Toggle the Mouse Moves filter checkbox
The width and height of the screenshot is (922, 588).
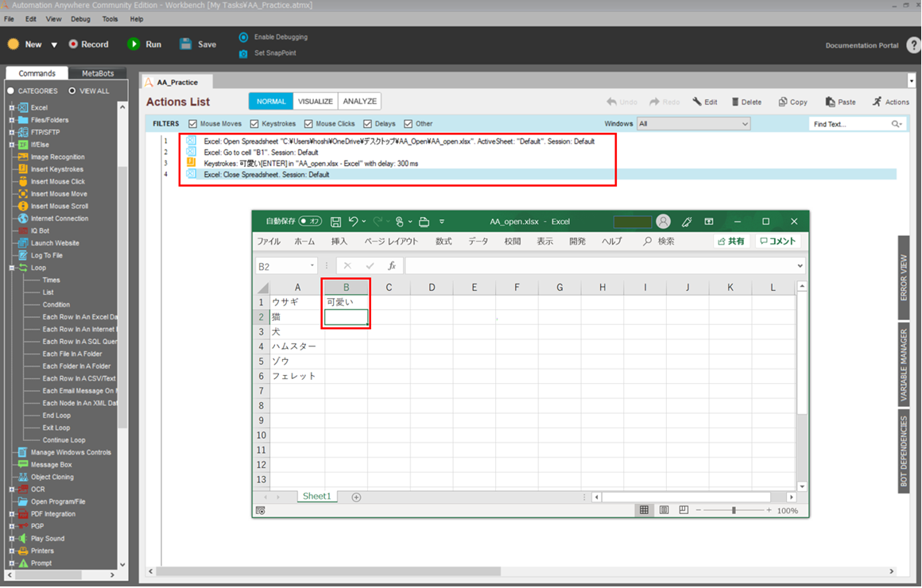click(193, 124)
